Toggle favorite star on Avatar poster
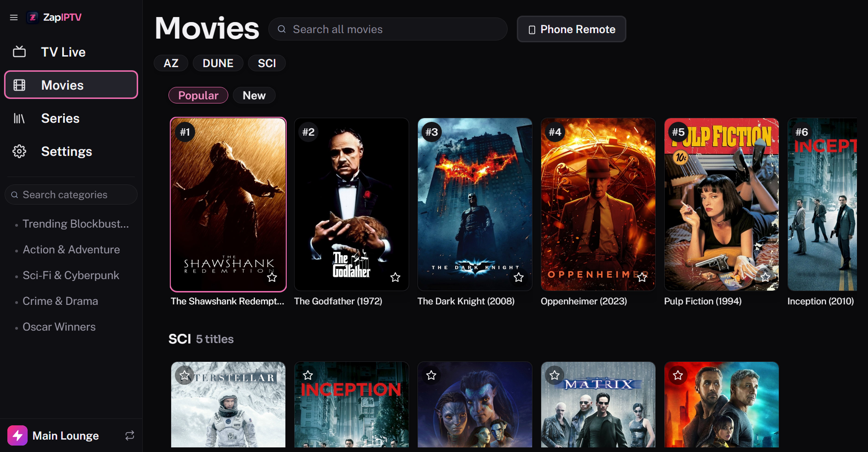This screenshot has width=868, height=452. pyautogui.click(x=431, y=375)
